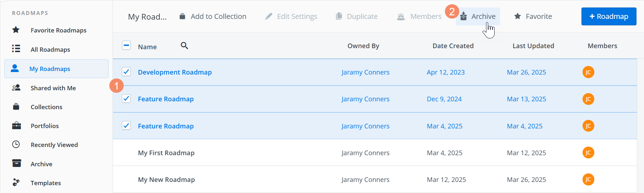Click Add to Collection in toolbar

[x=213, y=16]
